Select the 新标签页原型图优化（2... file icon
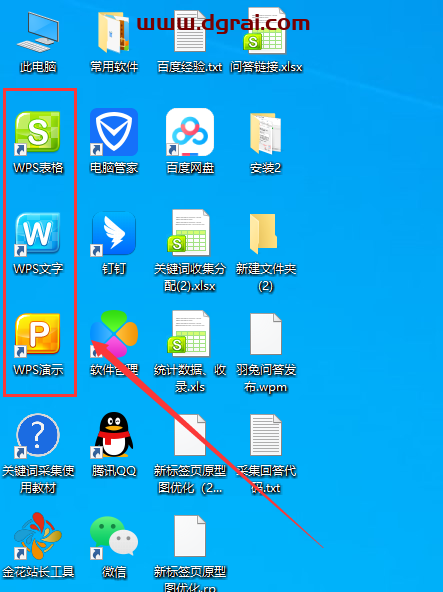 point(190,435)
